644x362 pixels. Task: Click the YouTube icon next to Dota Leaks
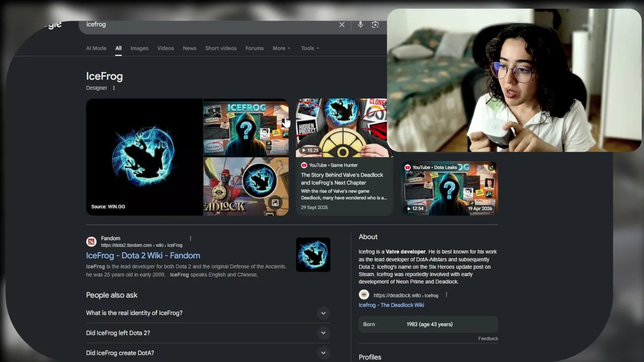coord(408,167)
